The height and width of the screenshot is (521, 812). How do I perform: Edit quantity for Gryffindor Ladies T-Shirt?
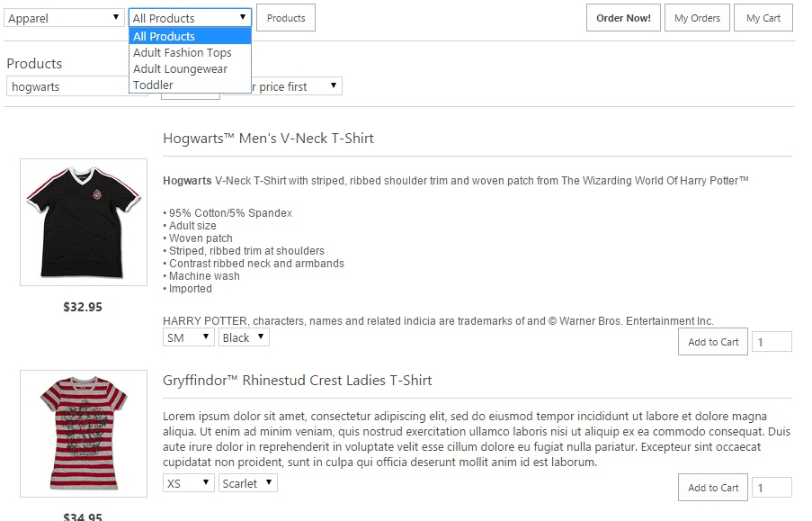click(x=772, y=488)
